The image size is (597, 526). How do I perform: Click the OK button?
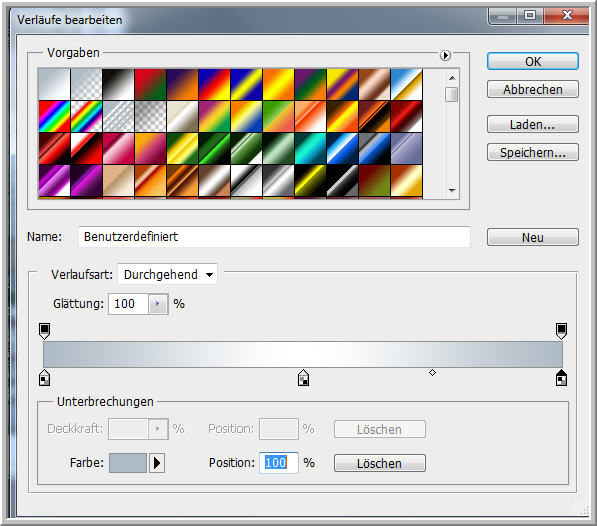point(533,61)
